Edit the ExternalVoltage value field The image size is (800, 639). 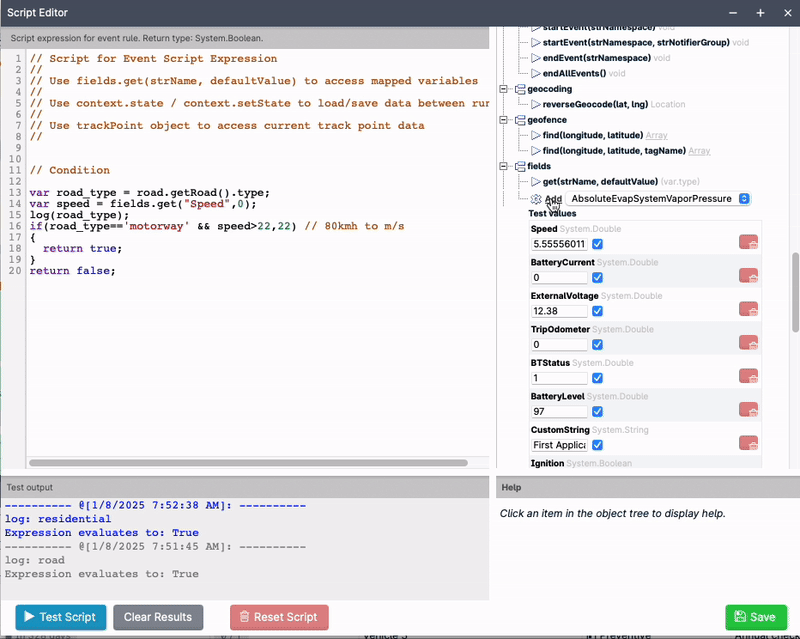coord(559,311)
